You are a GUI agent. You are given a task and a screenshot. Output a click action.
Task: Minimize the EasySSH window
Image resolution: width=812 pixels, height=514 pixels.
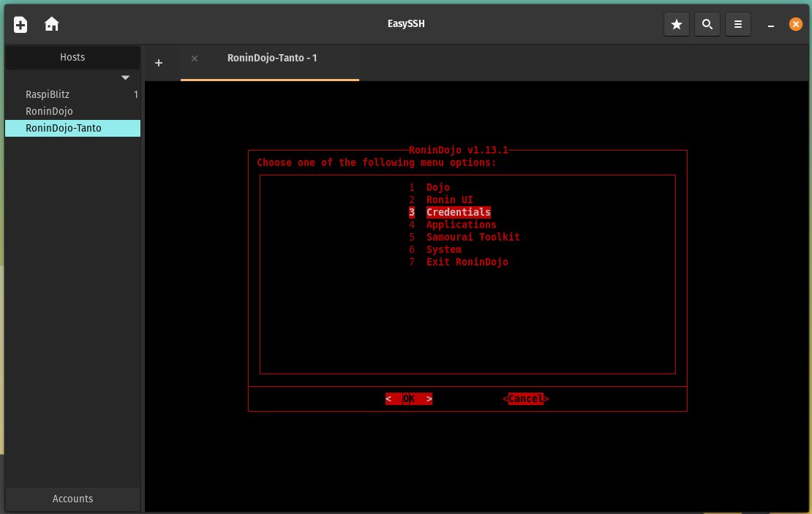coord(770,26)
